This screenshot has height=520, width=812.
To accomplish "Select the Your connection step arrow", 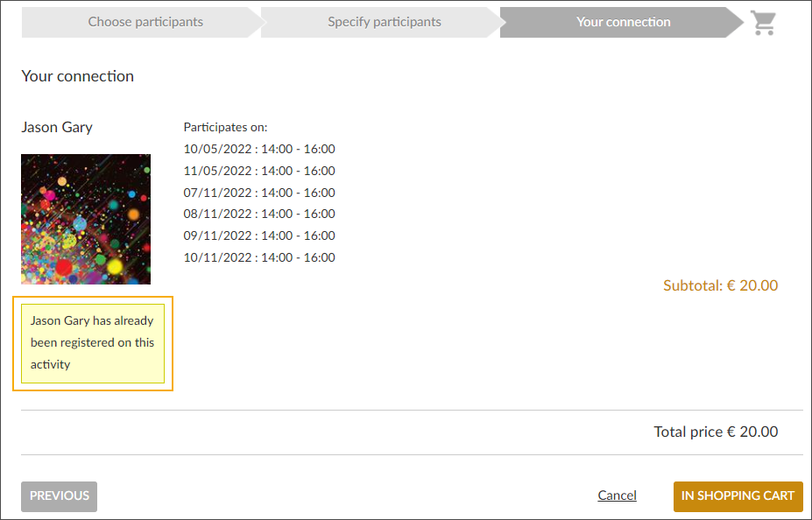I will coord(622,22).
